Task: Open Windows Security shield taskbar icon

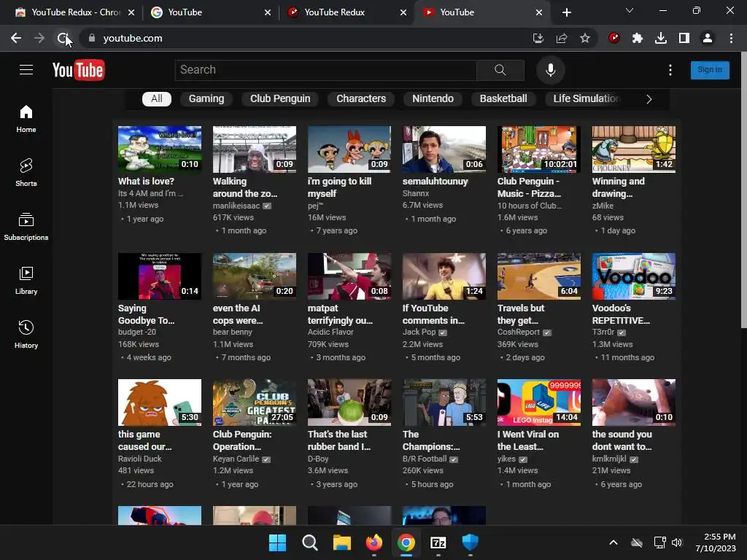Action: tap(471, 542)
